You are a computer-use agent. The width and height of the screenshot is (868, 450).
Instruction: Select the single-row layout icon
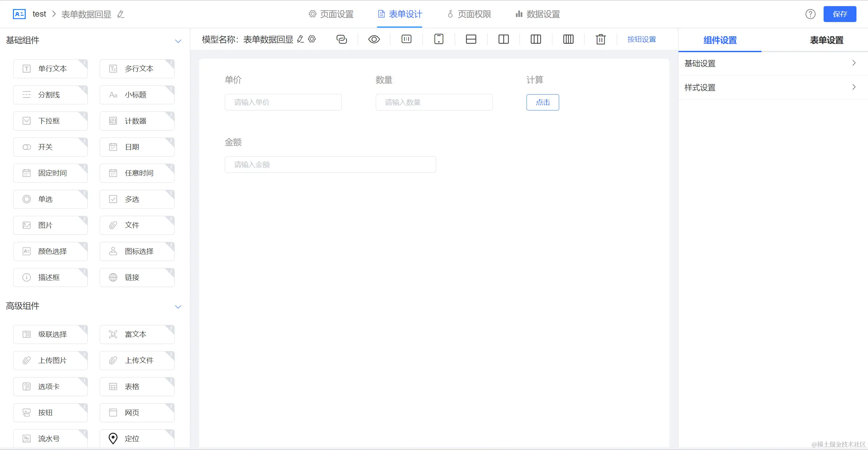[x=471, y=39]
